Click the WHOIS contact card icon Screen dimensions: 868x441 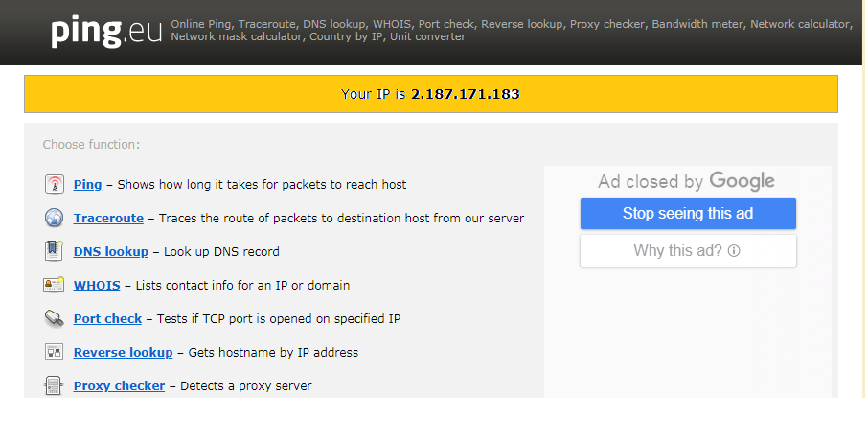(x=55, y=285)
